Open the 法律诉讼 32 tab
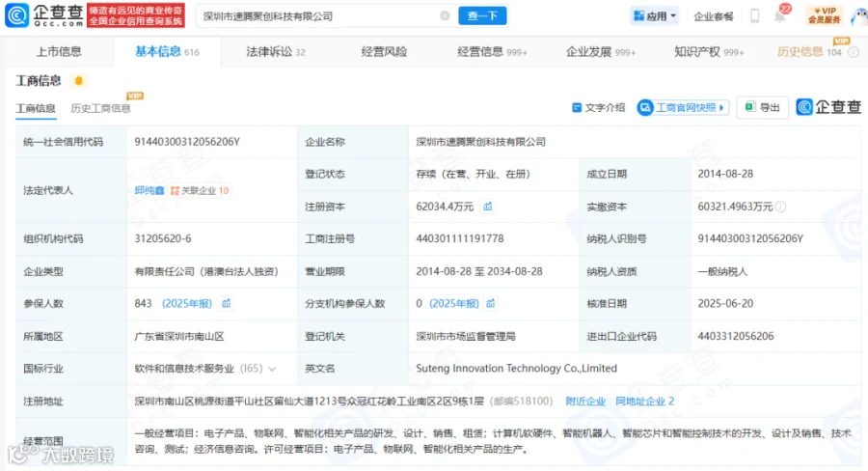This screenshot has height=471, width=868. coord(275,52)
